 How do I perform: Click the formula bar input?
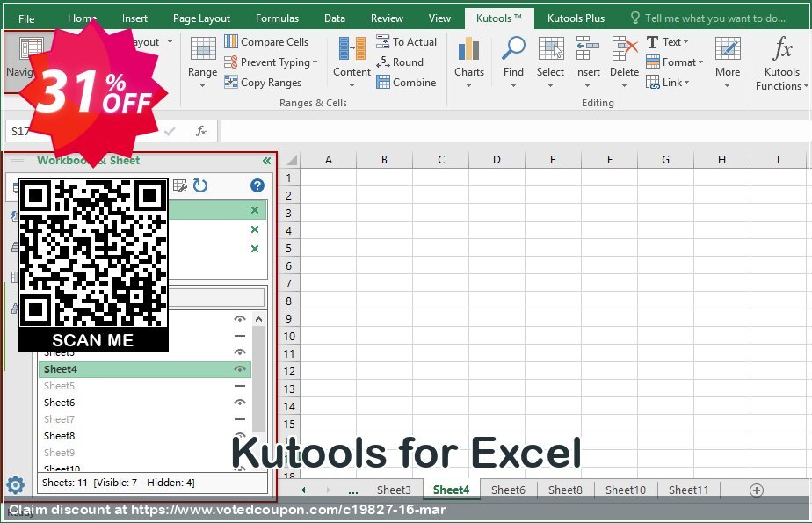click(x=515, y=131)
